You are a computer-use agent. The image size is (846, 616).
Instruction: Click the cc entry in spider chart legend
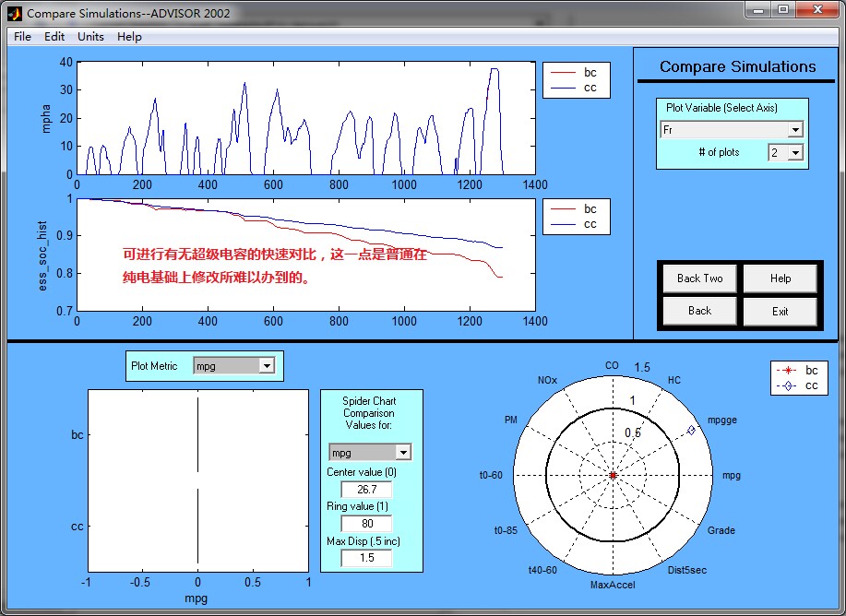[x=798, y=385]
